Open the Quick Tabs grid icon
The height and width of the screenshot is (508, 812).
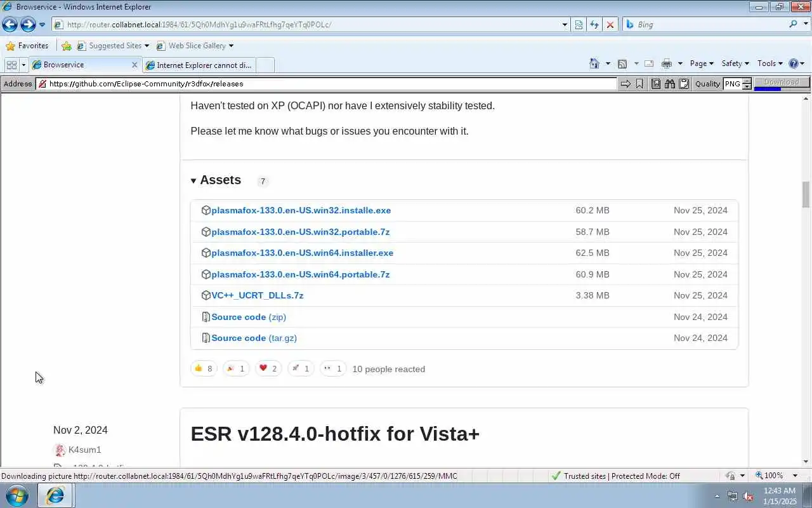coord(11,65)
